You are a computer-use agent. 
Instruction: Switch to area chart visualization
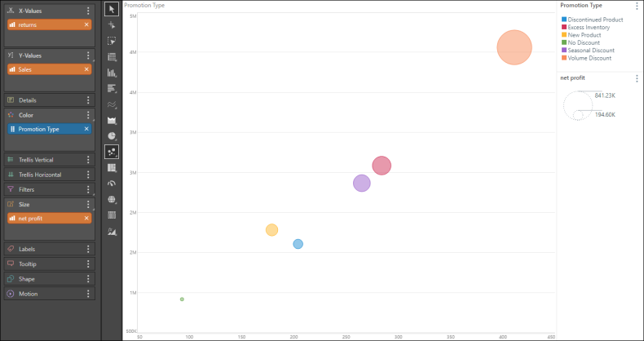(112, 120)
